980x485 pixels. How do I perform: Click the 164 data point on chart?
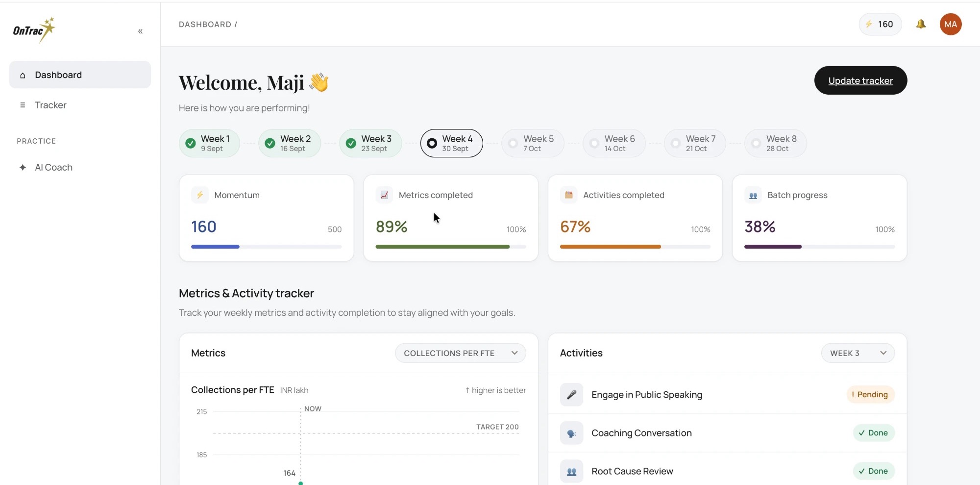coord(301,483)
